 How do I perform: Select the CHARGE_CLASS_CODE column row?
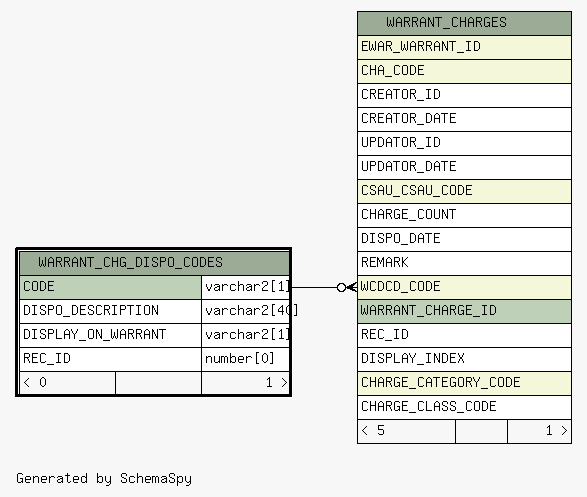coord(464,407)
